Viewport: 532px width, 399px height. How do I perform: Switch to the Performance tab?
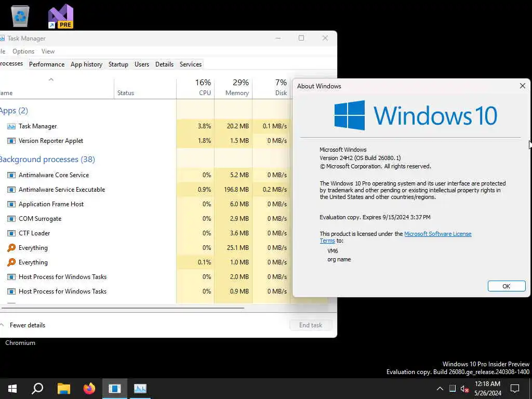click(x=47, y=64)
